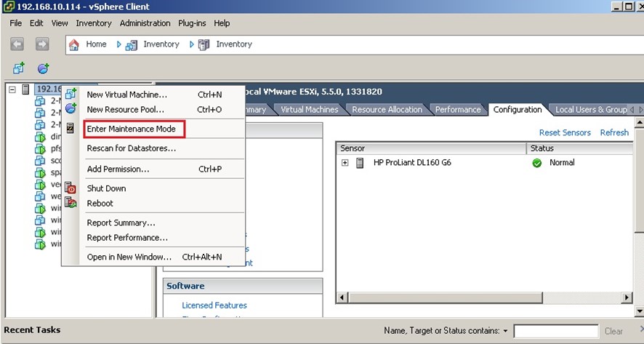Click the vSphere Client title bar icon

(x=8, y=7)
